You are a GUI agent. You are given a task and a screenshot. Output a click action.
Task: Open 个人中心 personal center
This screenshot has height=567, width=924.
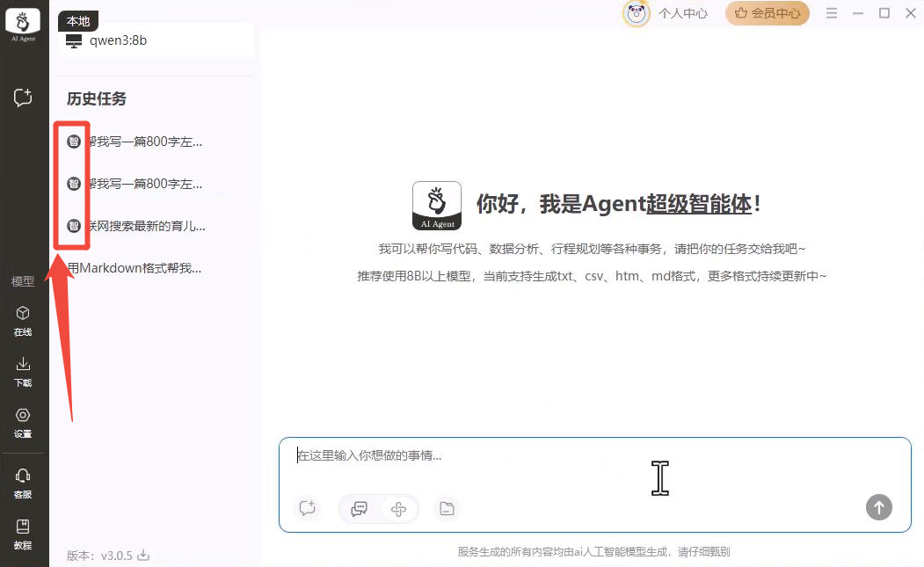click(683, 13)
